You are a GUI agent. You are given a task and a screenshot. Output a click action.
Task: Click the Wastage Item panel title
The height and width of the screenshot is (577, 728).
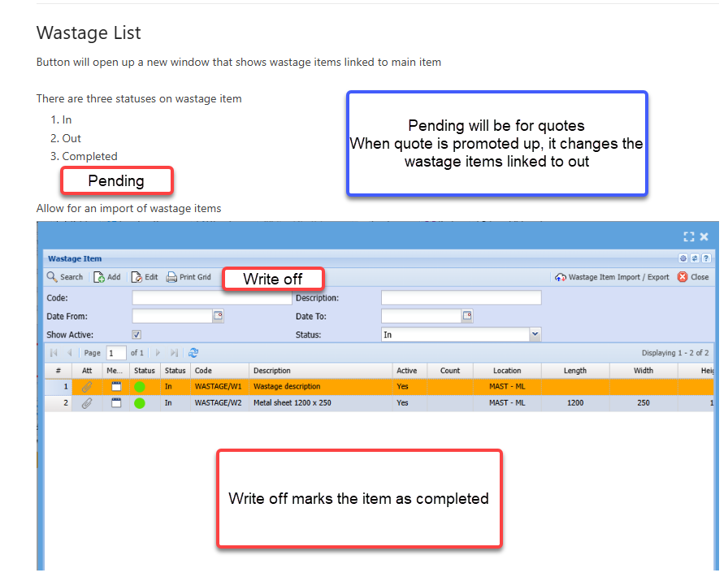click(75, 258)
